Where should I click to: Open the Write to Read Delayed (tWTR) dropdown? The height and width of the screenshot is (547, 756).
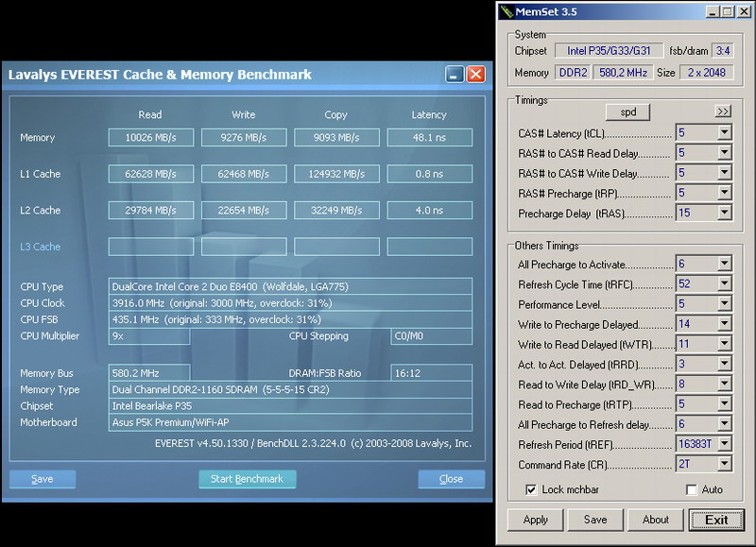pos(724,344)
